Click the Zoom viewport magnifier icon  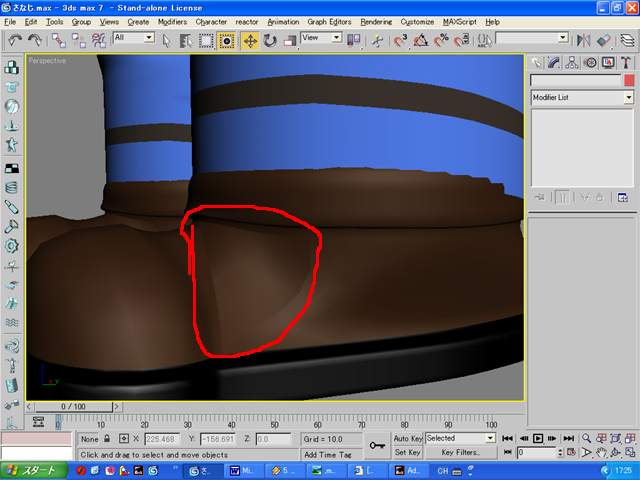(x=586, y=438)
